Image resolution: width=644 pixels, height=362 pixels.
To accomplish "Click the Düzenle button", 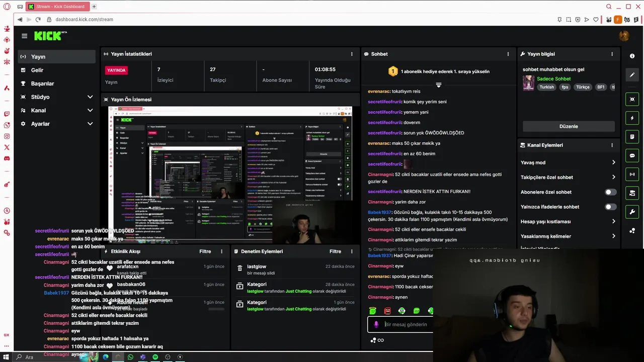I will click(x=569, y=126).
